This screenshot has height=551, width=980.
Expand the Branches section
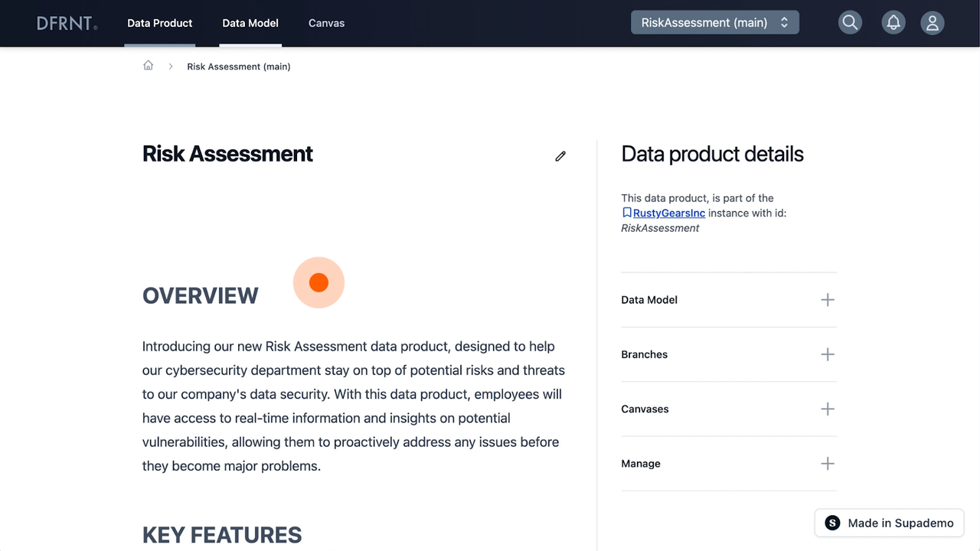click(x=827, y=354)
